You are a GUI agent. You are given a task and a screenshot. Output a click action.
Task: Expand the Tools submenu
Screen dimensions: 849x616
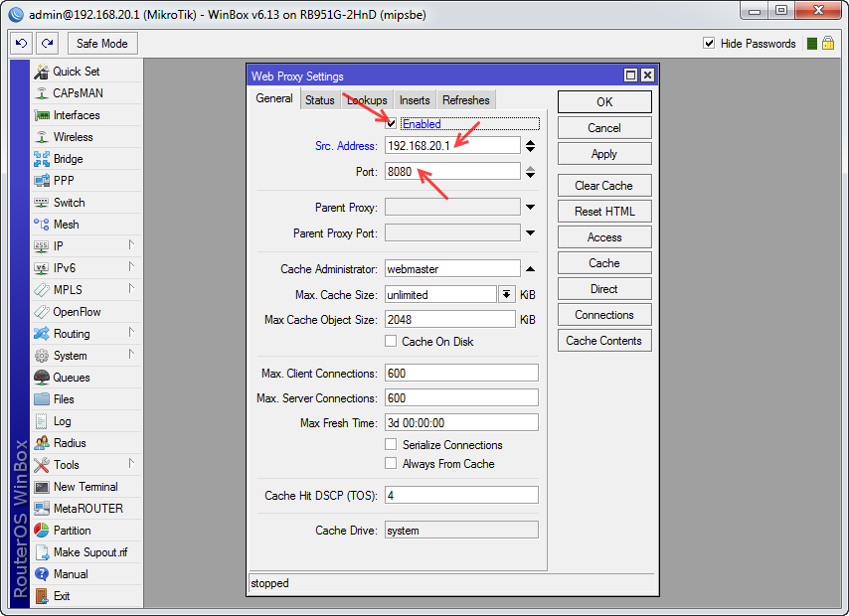tap(131, 463)
